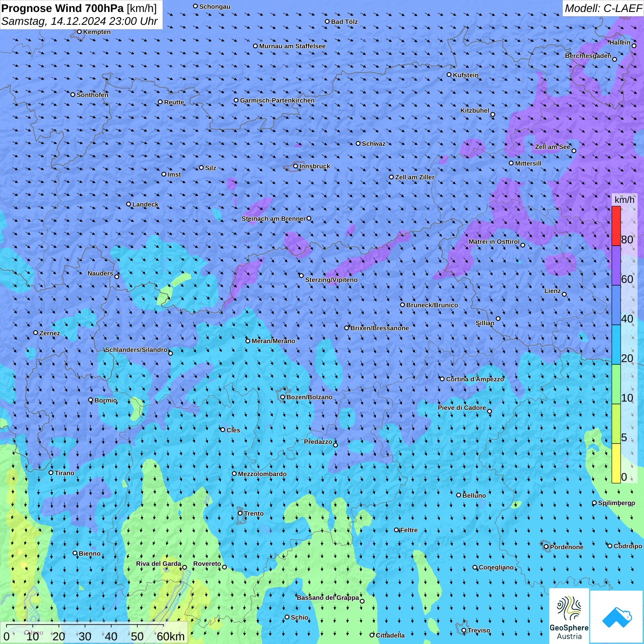Viewport: 644px width, 644px height.
Task: Click the GeoSphere Austria logo
Action: click(x=569, y=616)
